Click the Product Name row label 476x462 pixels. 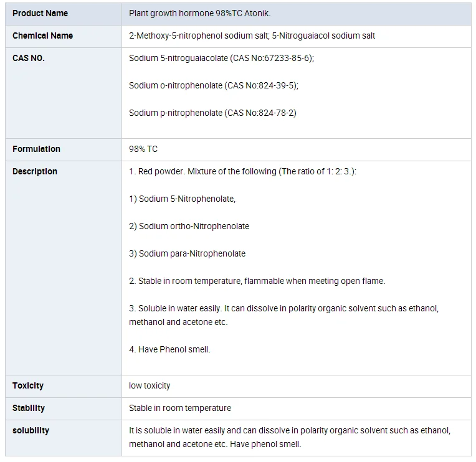[x=40, y=13]
